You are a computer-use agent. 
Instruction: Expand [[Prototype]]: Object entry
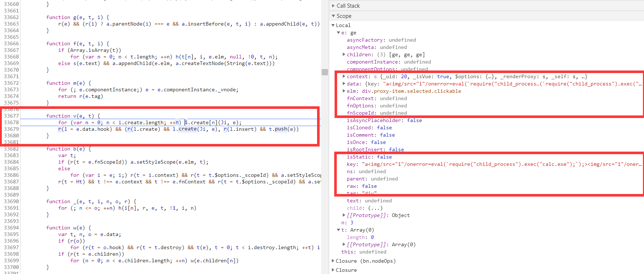pyautogui.click(x=344, y=215)
